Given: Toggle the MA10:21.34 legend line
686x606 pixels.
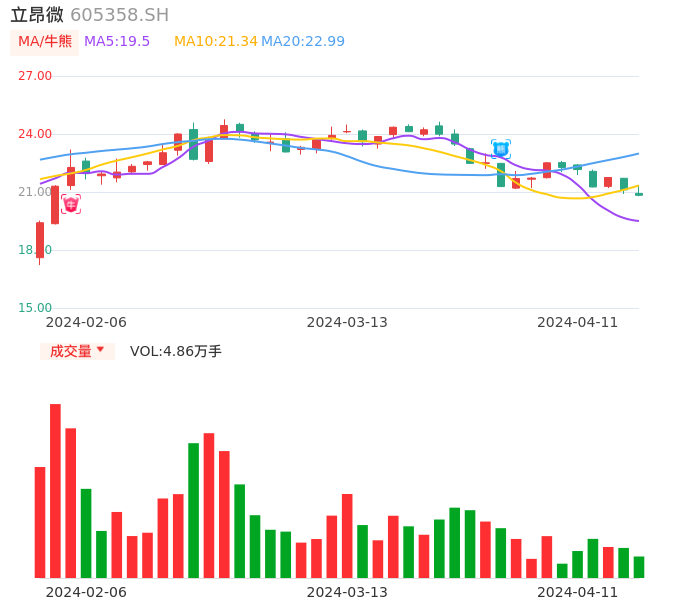Looking at the screenshot, I should (x=215, y=42).
